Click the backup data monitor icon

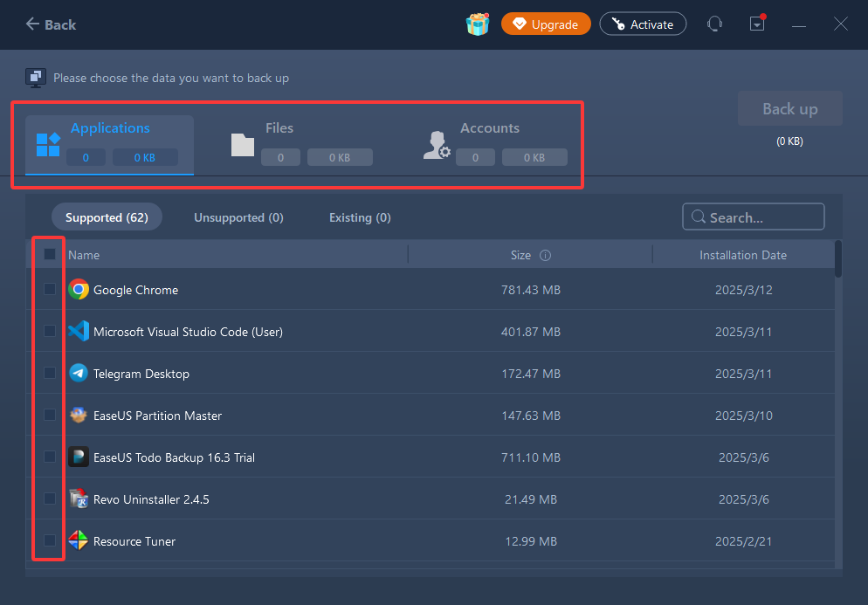point(36,78)
